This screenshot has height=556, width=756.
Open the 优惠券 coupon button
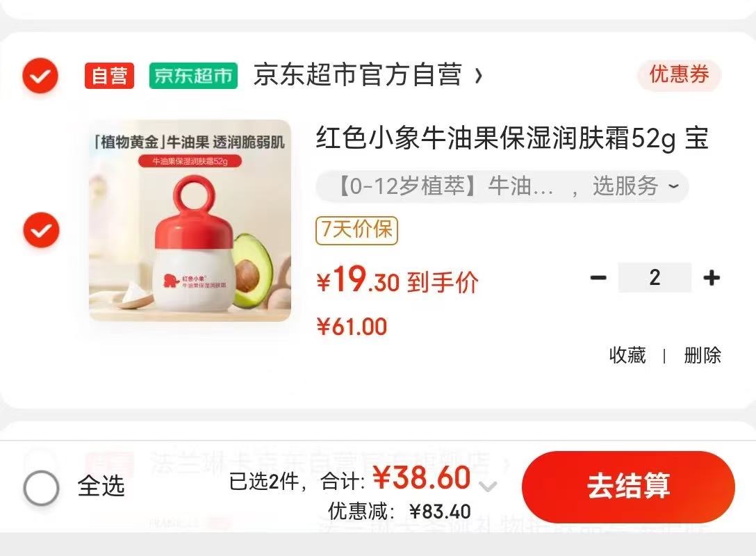click(x=679, y=75)
